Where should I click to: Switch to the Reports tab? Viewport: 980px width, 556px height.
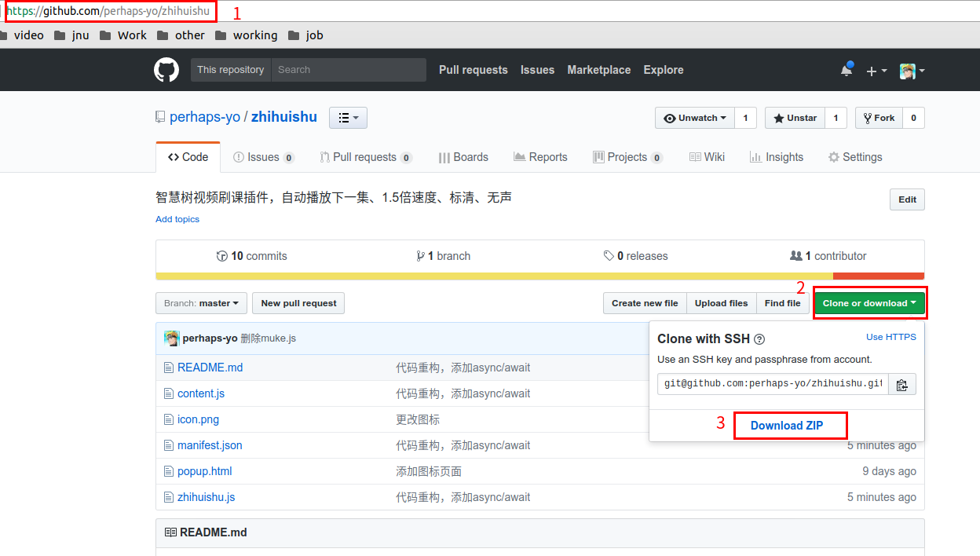(540, 157)
